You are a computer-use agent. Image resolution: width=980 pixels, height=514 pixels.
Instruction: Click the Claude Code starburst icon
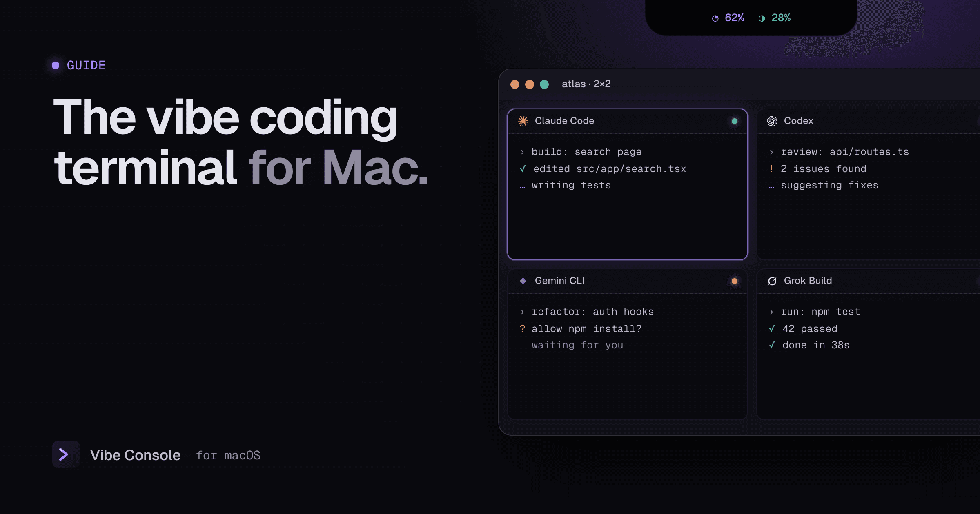(x=523, y=121)
